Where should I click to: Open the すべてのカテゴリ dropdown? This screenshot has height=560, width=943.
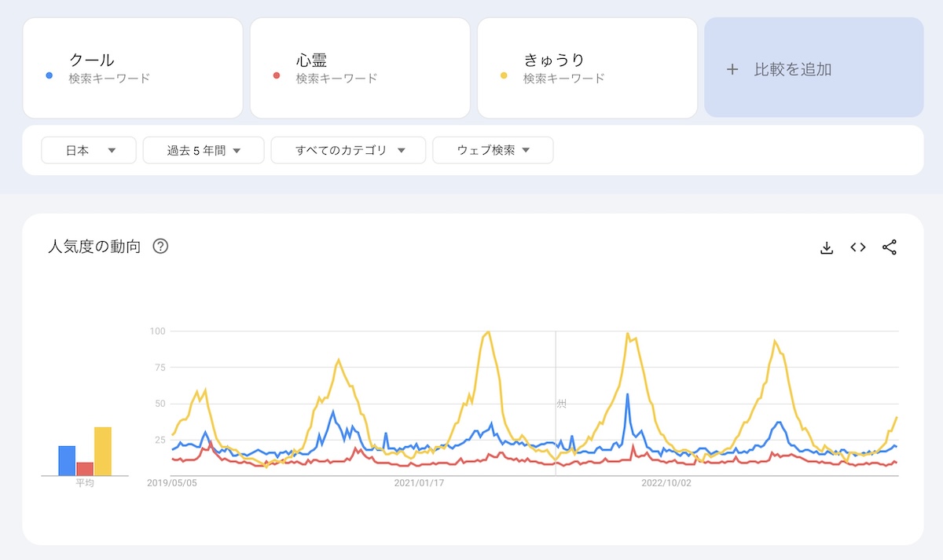[348, 150]
